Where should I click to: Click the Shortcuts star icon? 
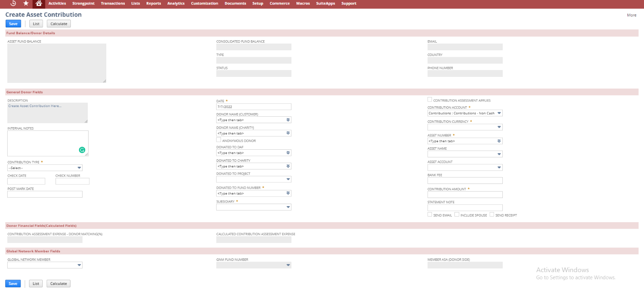point(26,3)
